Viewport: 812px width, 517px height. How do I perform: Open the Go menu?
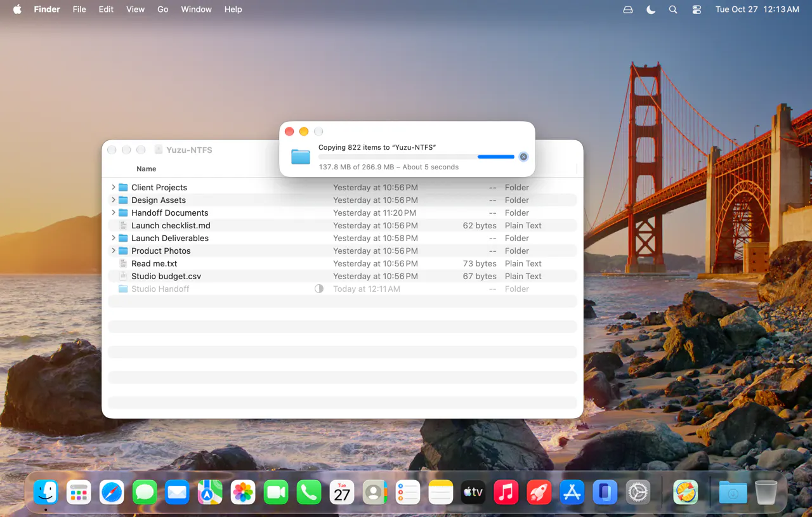pyautogui.click(x=163, y=10)
